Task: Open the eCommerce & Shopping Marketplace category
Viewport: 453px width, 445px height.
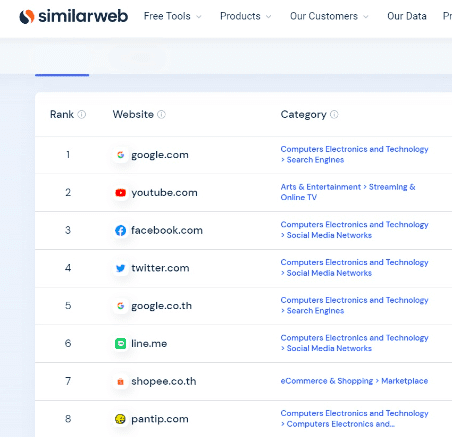Action: point(354,381)
